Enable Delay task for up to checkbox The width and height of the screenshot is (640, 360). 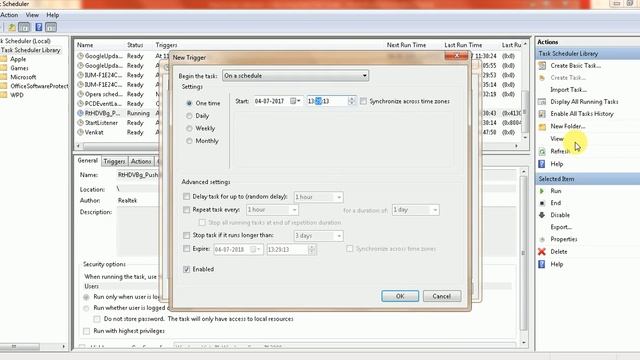pyautogui.click(x=187, y=197)
